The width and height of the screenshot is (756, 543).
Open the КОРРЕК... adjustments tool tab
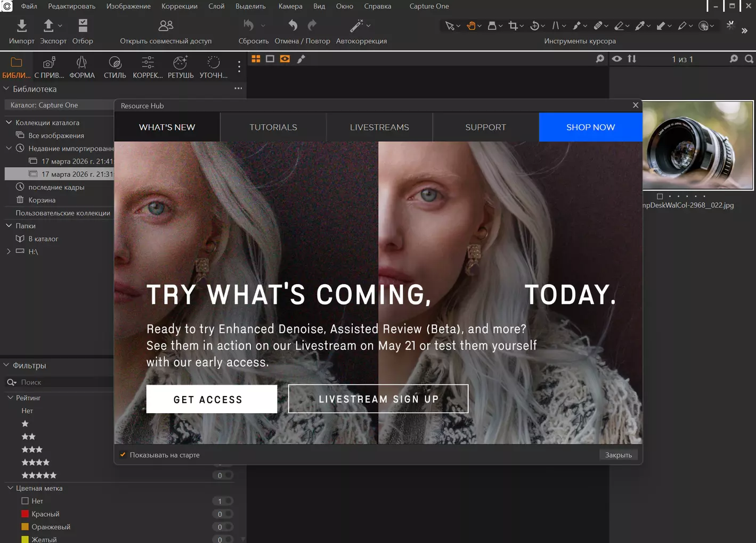point(148,68)
